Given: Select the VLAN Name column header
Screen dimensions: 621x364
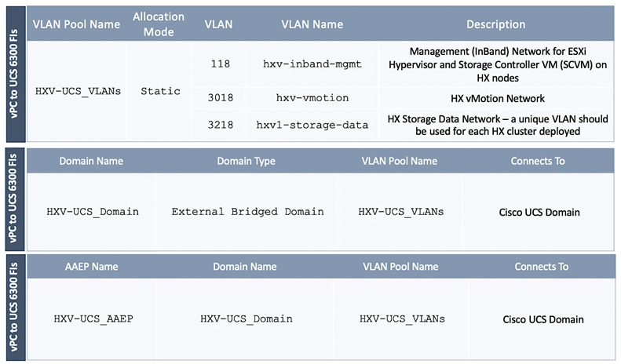Looking at the screenshot, I should pyautogui.click(x=312, y=24).
